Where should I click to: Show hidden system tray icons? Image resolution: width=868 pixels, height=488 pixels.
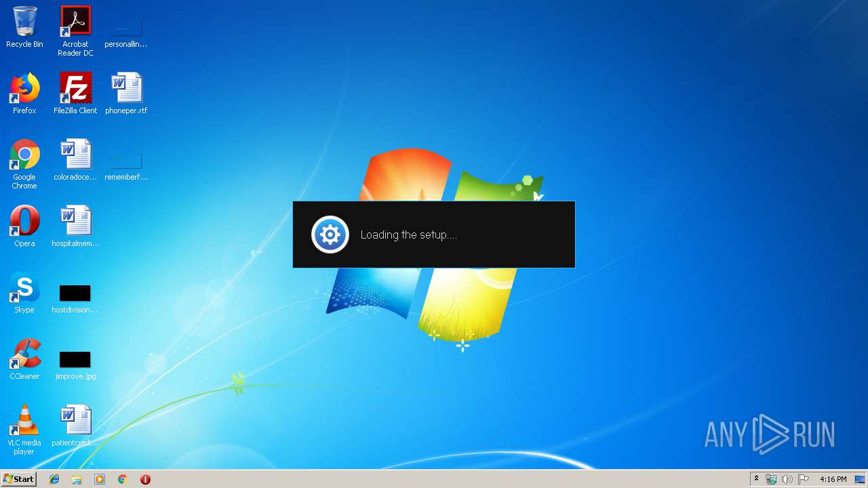pyautogui.click(x=756, y=479)
